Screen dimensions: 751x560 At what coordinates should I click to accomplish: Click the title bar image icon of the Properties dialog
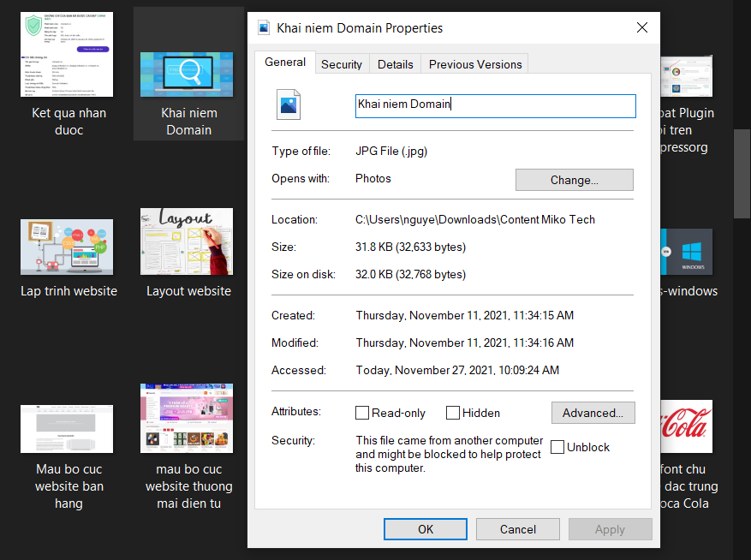coord(264,28)
